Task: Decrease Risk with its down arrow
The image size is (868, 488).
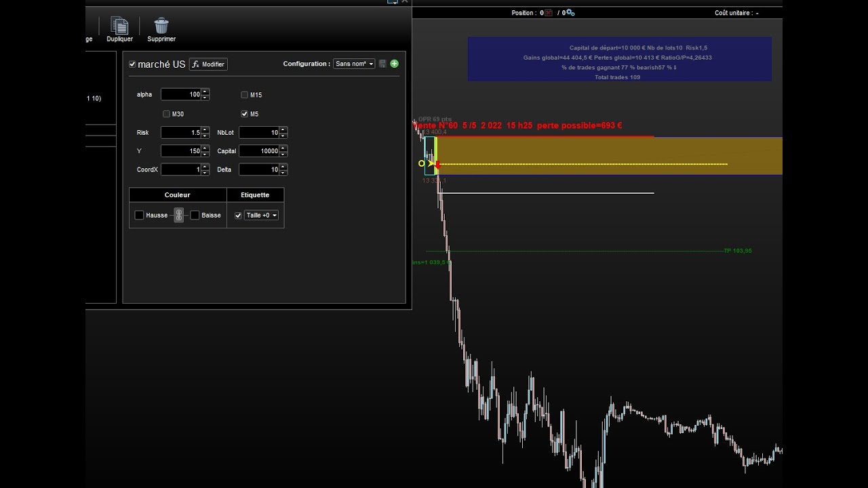Action: click(x=205, y=136)
